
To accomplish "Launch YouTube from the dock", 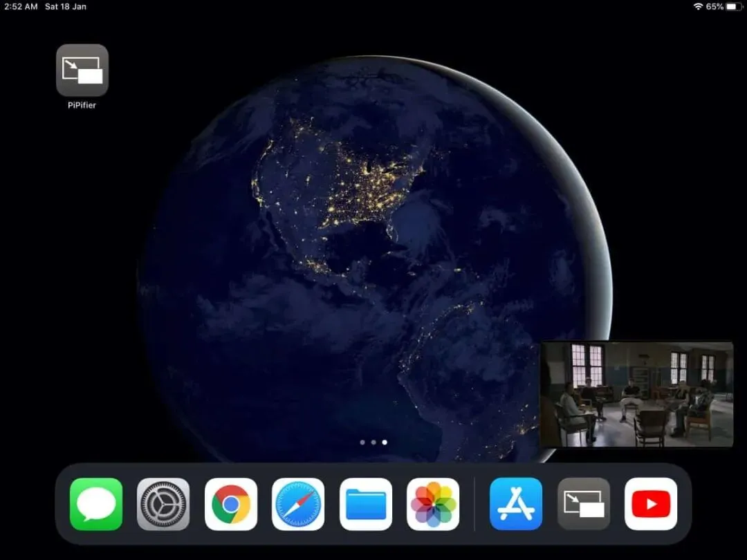I will pos(651,504).
